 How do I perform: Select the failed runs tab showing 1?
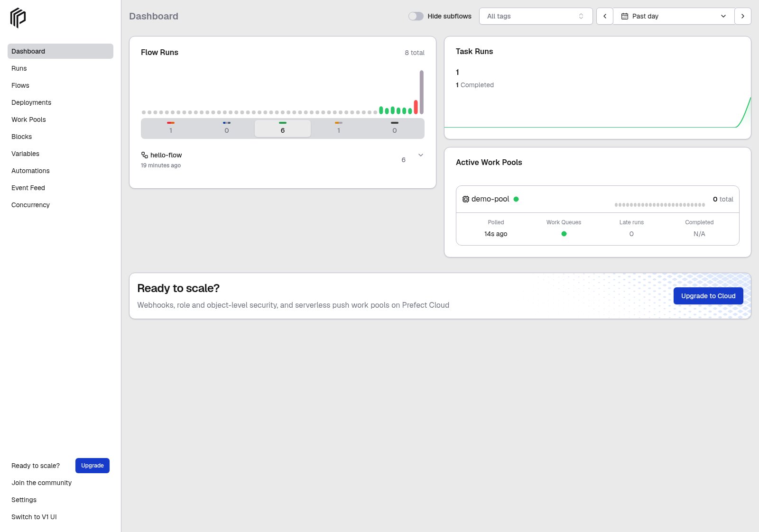pos(171,128)
